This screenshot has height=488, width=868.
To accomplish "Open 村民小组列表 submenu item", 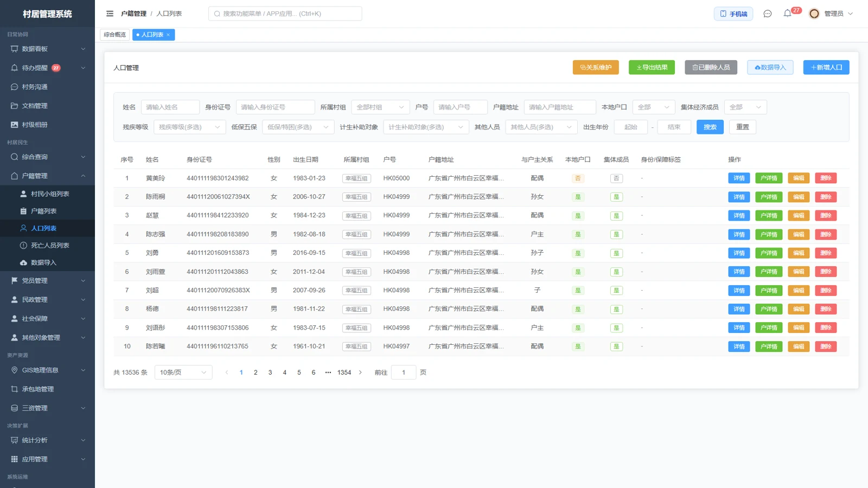I will pyautogui.click(x=47, y=194).
